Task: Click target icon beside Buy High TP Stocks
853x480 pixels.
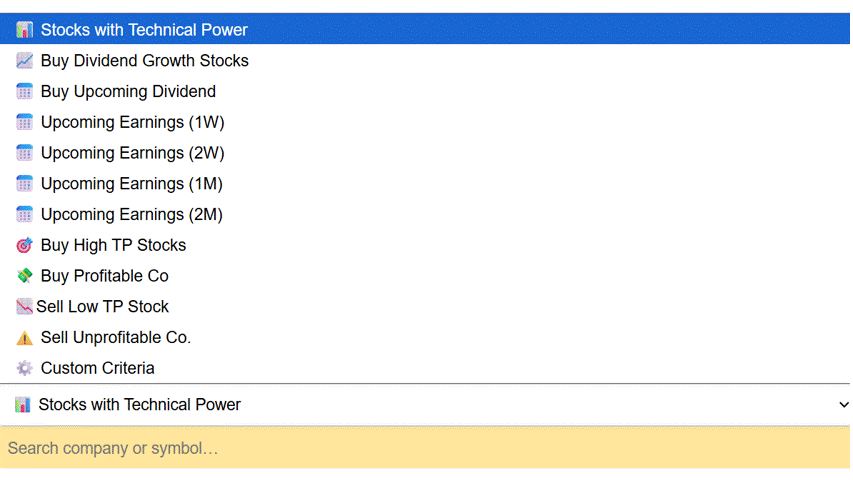Action: [x=25, y=245]
